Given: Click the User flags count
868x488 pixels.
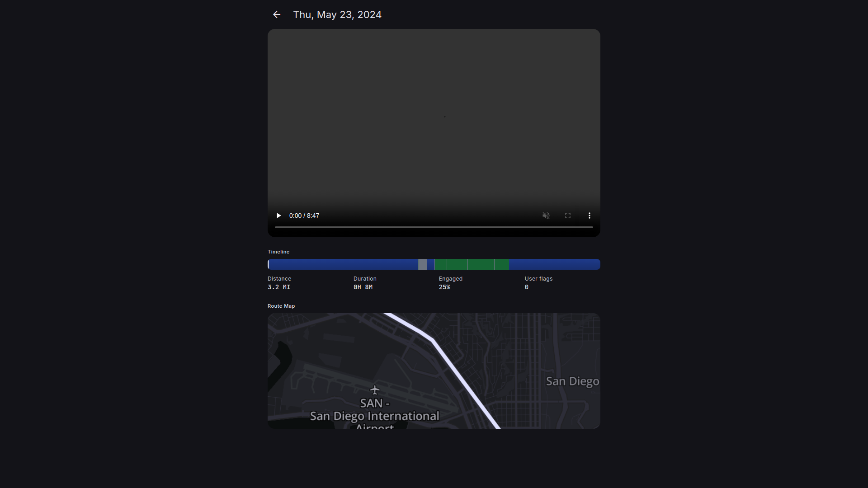Looking at the screenshot, I should click(527, 287).
